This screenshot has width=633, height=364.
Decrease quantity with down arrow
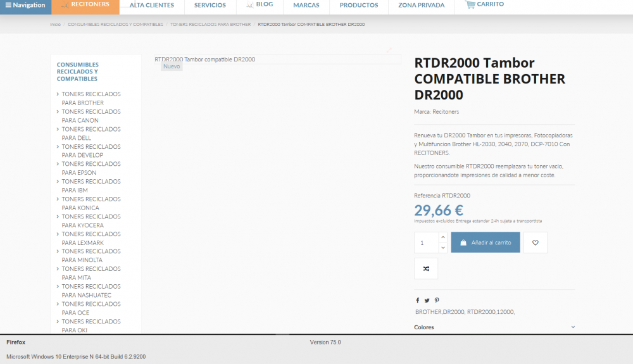443,248
